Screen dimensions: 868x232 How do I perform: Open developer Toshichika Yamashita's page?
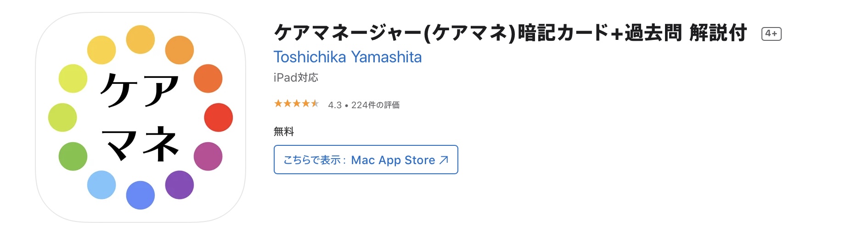point(347,57)
